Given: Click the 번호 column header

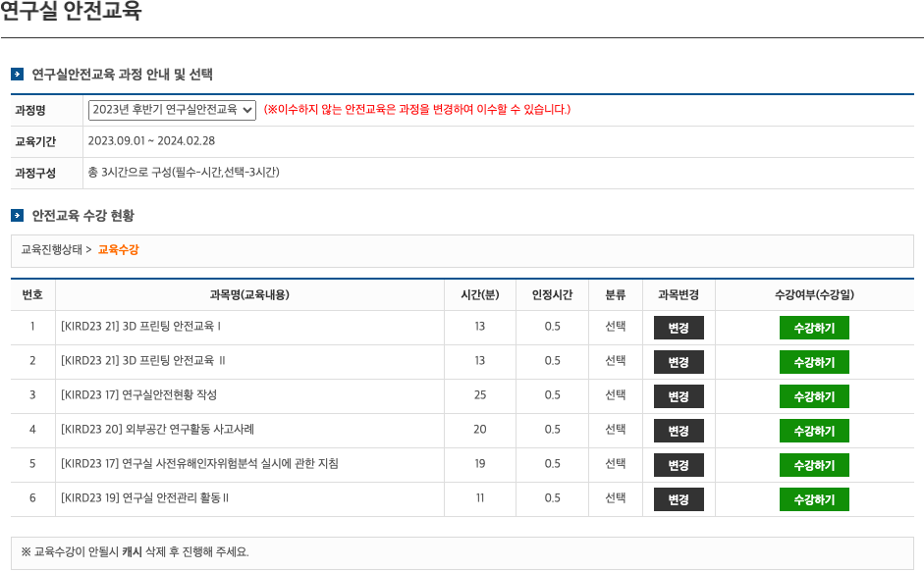Looking at the screenshot, I should point(32,295).
